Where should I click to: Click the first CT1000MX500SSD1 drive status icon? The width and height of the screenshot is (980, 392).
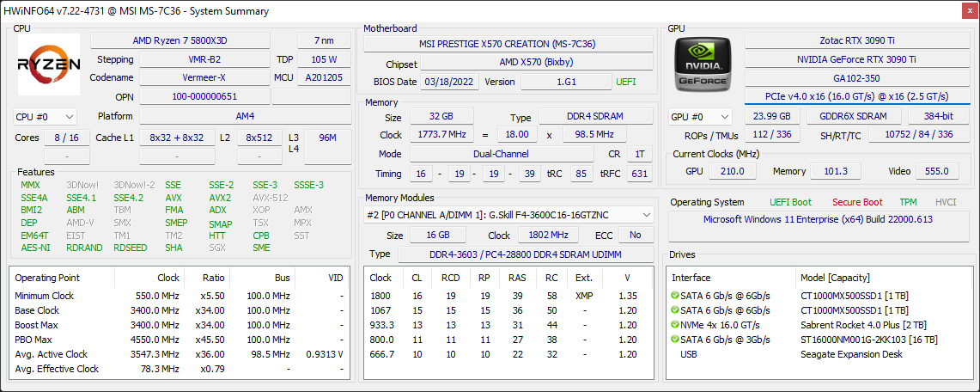(x=675, y=296)
